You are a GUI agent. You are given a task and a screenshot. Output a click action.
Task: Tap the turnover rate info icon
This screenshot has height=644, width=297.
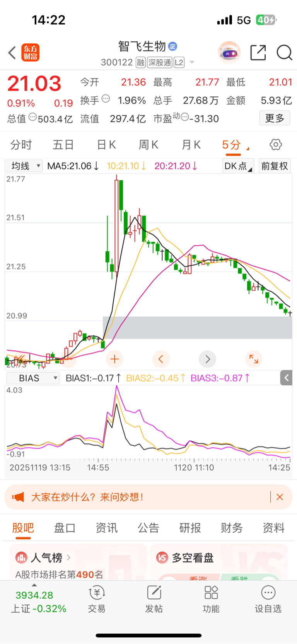tap(106, 99)
